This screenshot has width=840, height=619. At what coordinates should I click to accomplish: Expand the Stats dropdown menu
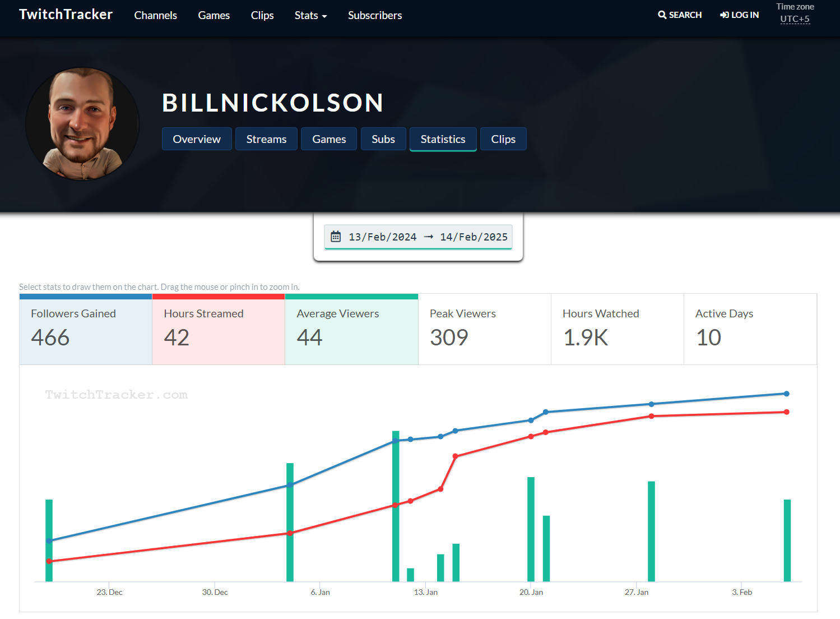[x=310, y=15]
